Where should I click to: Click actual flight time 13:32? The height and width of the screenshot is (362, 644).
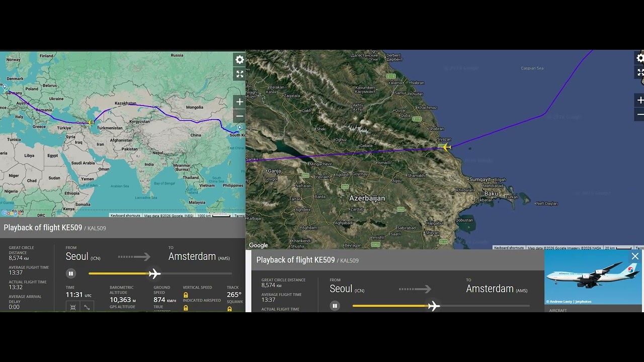pyautogui.click(x=16, y=287)
